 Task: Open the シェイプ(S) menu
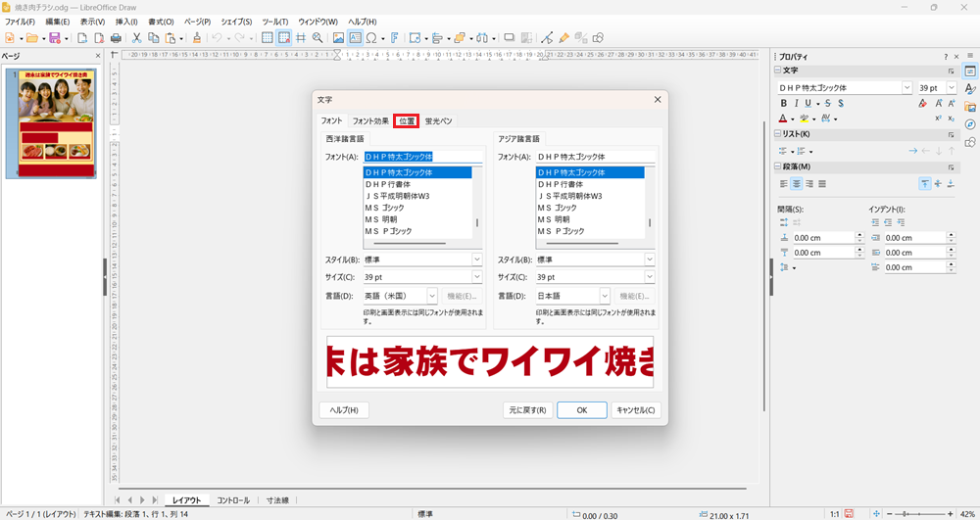(236, 22)
